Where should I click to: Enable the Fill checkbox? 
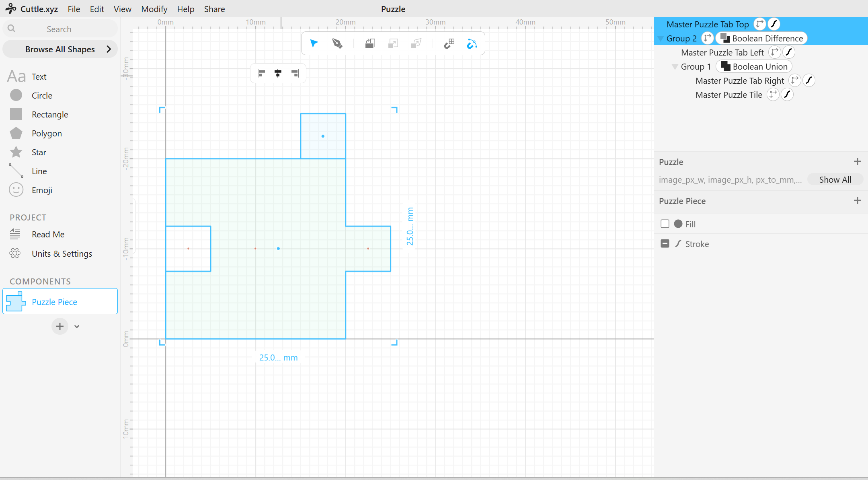click(665, 224)
